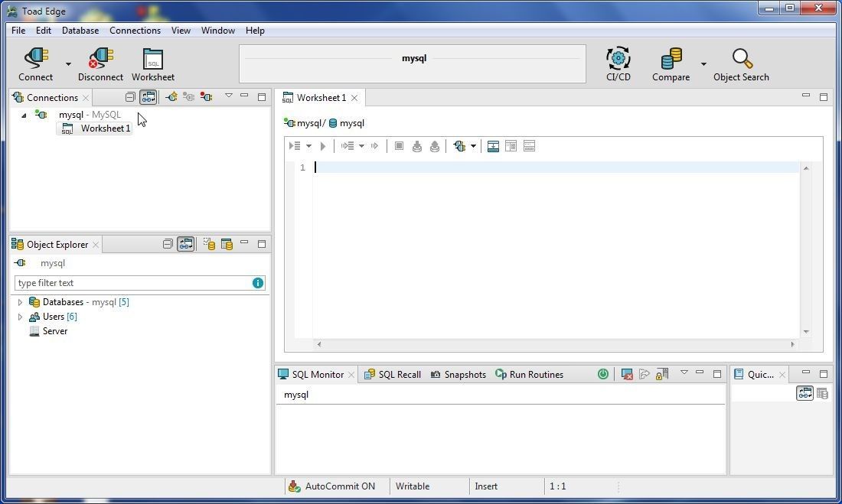Image resolution: width=842 pixels, height=504 pixels.
Task: Click red-dot disconnect icon in Connections panel
Action: point(206,97)
